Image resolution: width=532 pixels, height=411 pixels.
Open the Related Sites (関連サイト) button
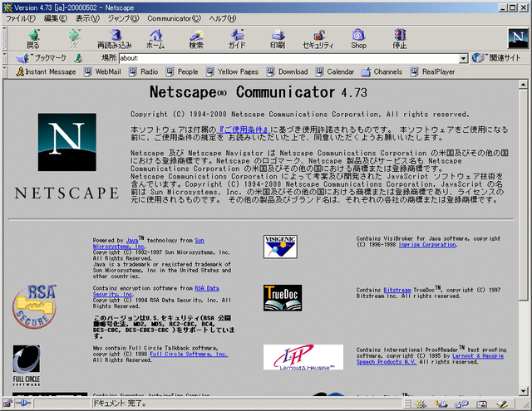[x=496, y=58]
